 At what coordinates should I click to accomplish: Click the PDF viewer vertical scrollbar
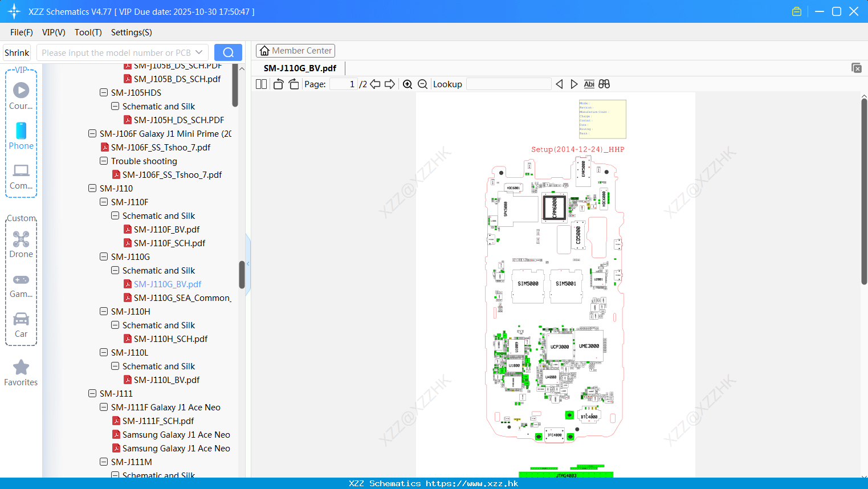[864, 191]
